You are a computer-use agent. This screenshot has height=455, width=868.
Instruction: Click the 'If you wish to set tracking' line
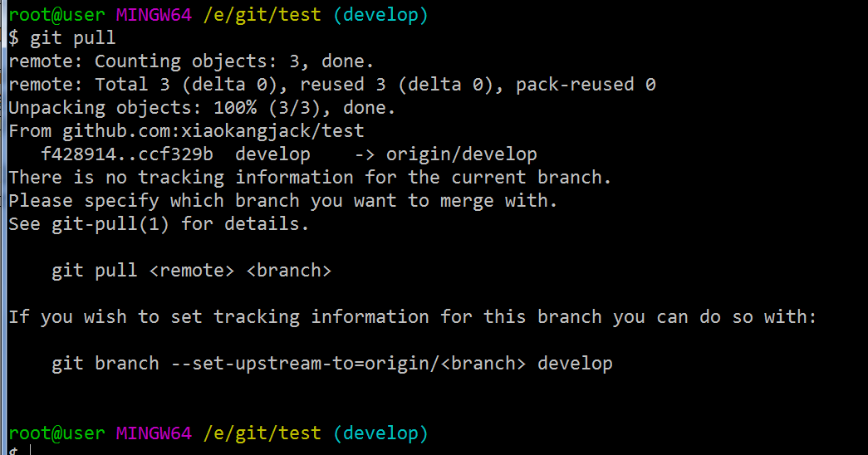click(x=413, y=317)
